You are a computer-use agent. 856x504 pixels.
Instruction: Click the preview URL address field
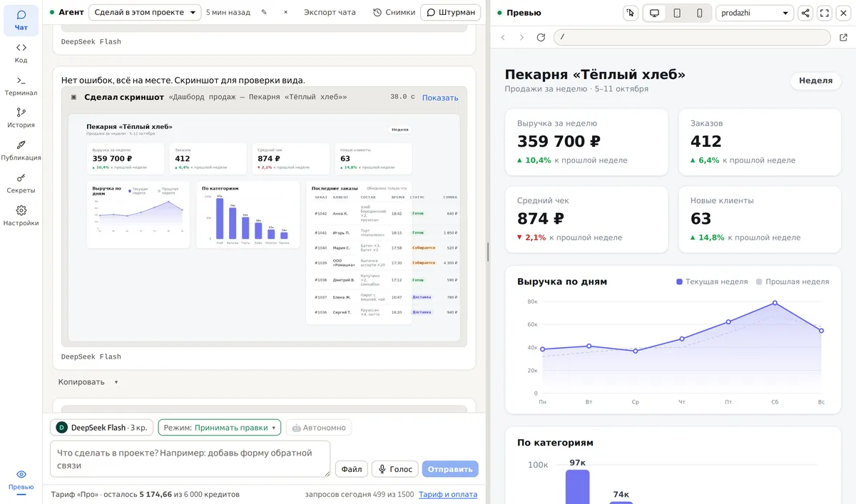[x=692, y=37]
